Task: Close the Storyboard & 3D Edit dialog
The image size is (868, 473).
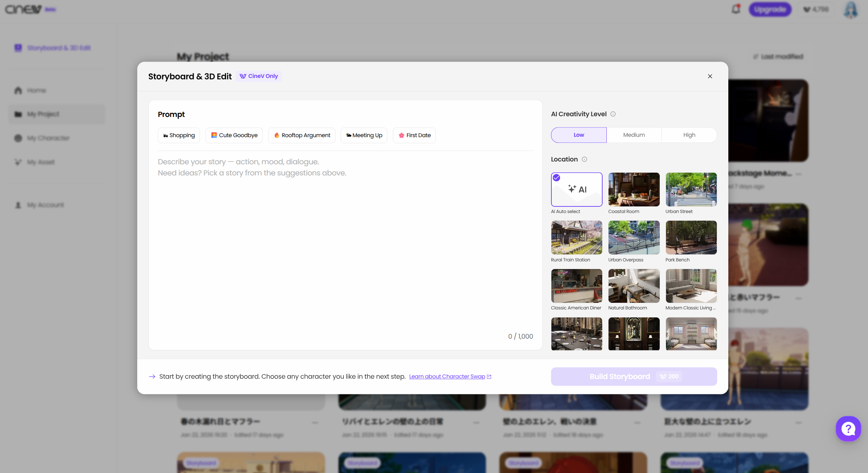Action: pyautogui.click(x=710, y=76)
